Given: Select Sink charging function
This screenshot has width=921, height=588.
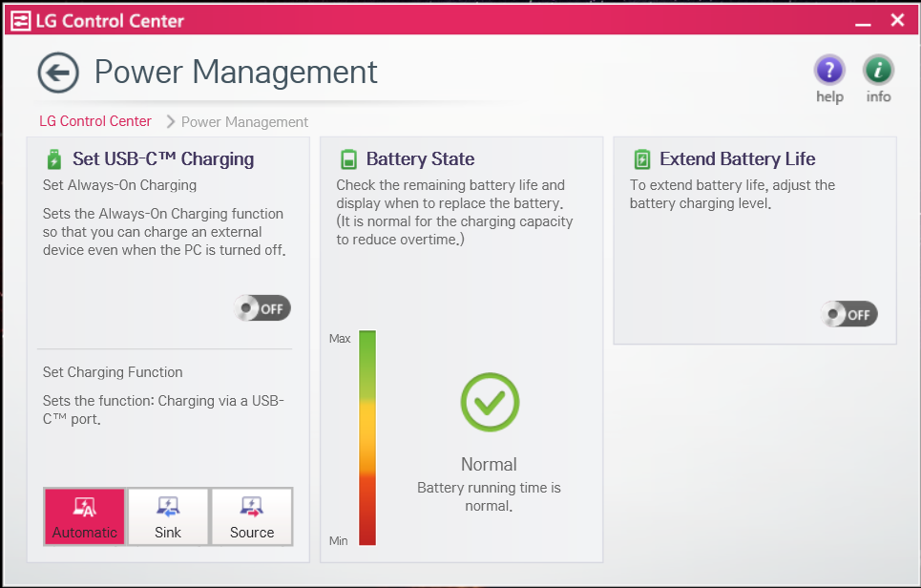Looking at the screenshot, I should [x=168, y=516].
